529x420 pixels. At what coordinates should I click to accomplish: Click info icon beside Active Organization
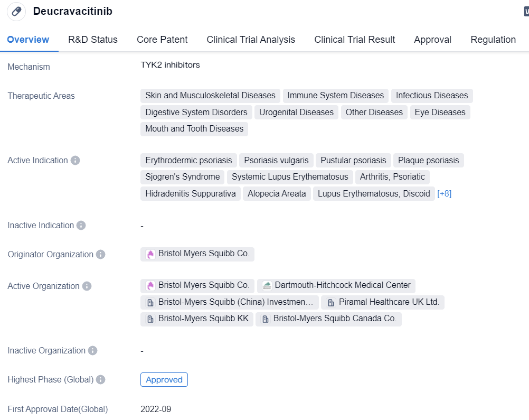tap(87, 286)
